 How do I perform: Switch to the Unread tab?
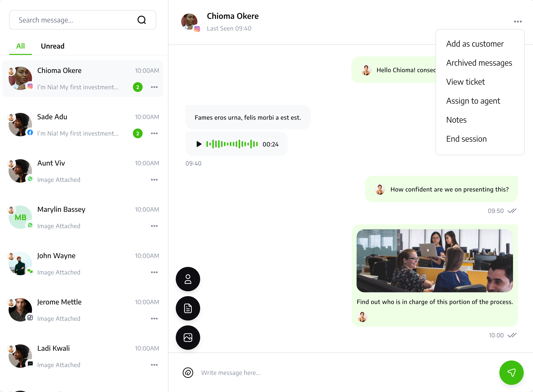pyautogui.click(x=52, y=46)
